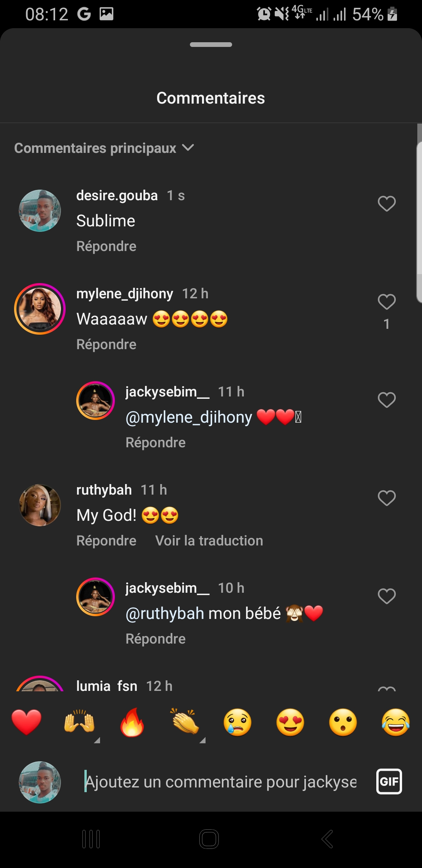Open the GIF picker

[x=389, y=782]
